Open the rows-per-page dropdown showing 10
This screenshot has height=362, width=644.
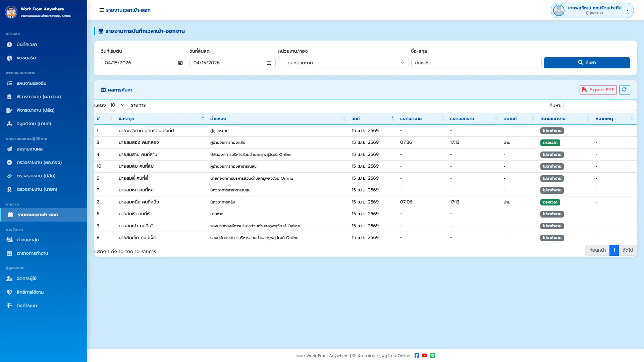pyautogui.click(x=118, y=105)
